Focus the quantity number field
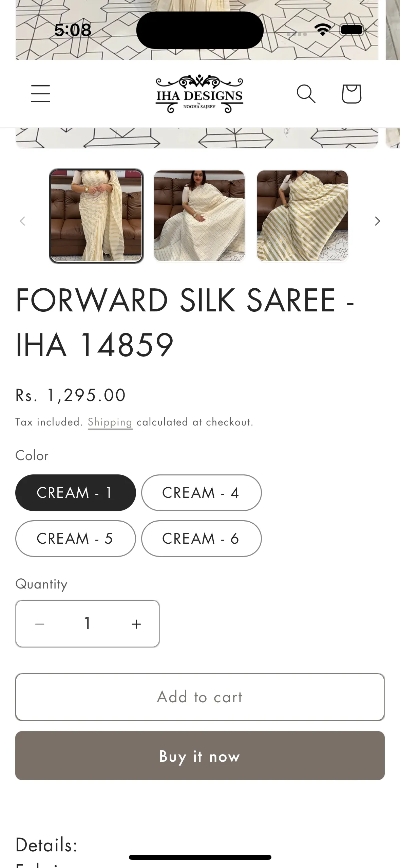This screenshot has height=868, width=400. (x=88, y=623)
